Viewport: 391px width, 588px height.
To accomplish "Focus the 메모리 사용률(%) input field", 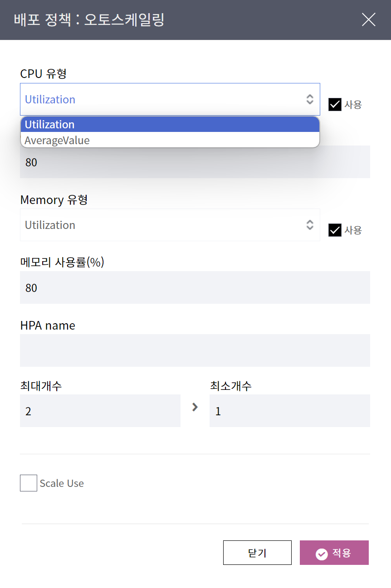I will point(195,287).
